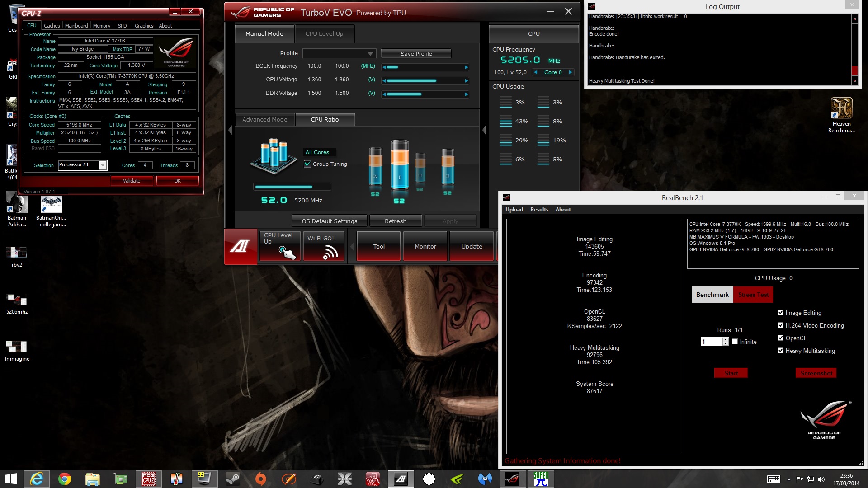Screen dimensions: 868x488
Task: Toggle the Infinite runs checkbox
Action: pyautogui.click(x=735, y=342)
